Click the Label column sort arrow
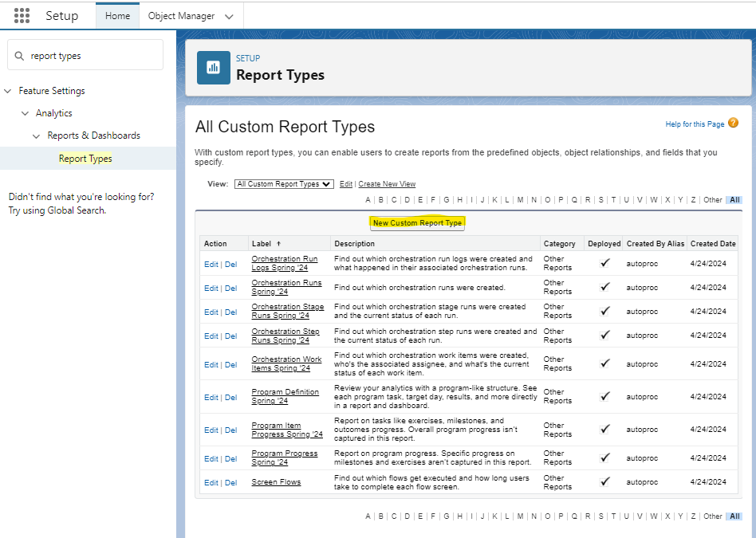Screen dimensions: 756x538 tap(278, 244)
